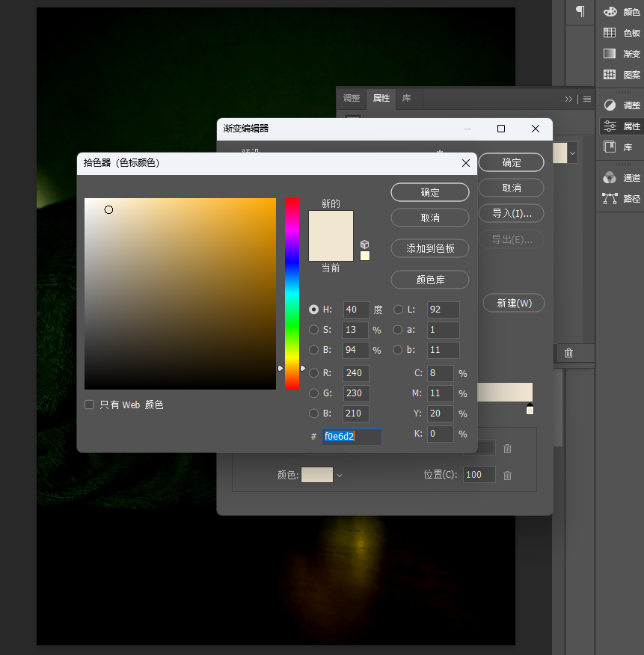Click 颜色库 button
Image resolution: width=644 pixels, height=655 pixels.
coord(430,280)
